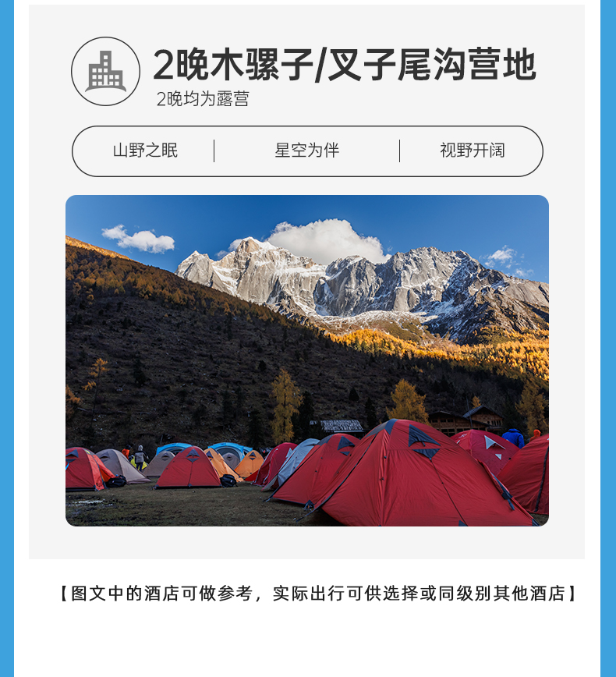Click the 2晚均为露营 subtitle

tap(203, 99)
